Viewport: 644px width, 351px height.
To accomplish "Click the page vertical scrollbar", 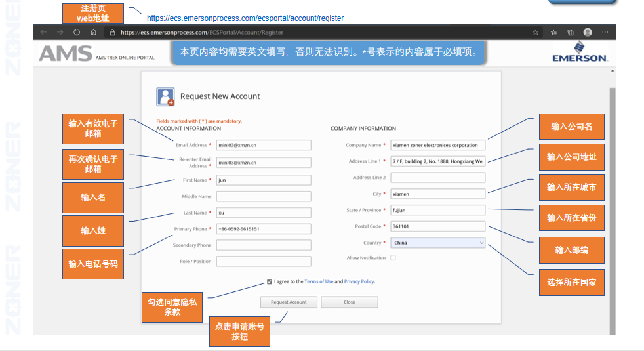I will click(x=613, y=197).
